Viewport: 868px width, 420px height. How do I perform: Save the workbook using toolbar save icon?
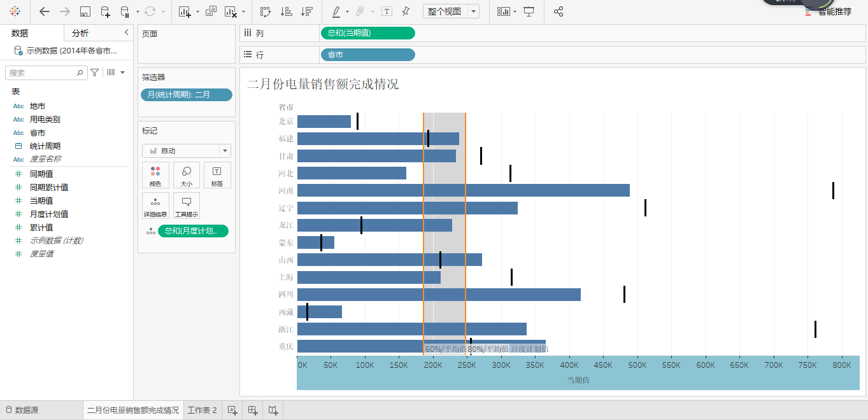point(85,11)
